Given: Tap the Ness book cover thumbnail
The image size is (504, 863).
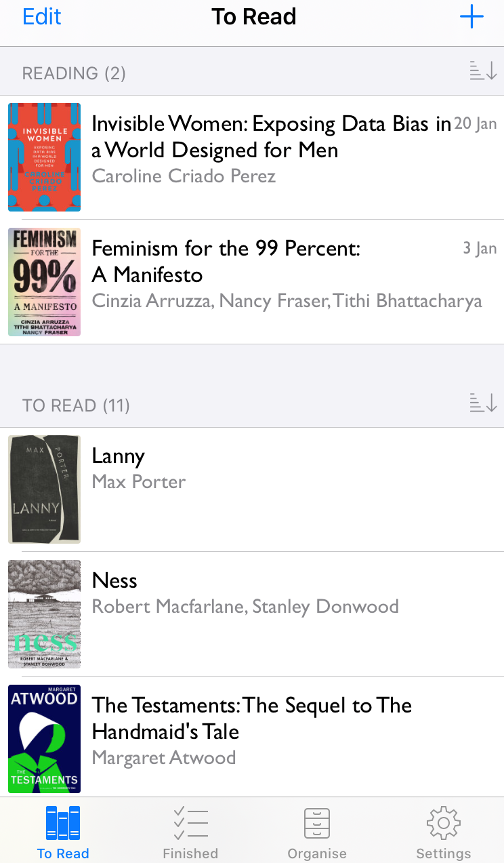Looking at the screenshot, I should (45, 614).
